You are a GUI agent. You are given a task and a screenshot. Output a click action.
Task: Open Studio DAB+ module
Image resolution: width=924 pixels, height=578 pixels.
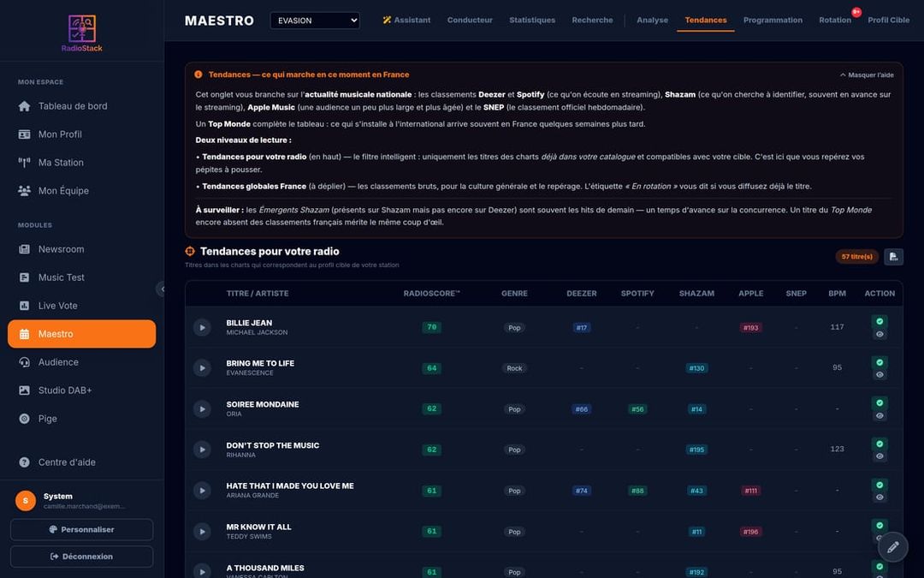point(81,390)
